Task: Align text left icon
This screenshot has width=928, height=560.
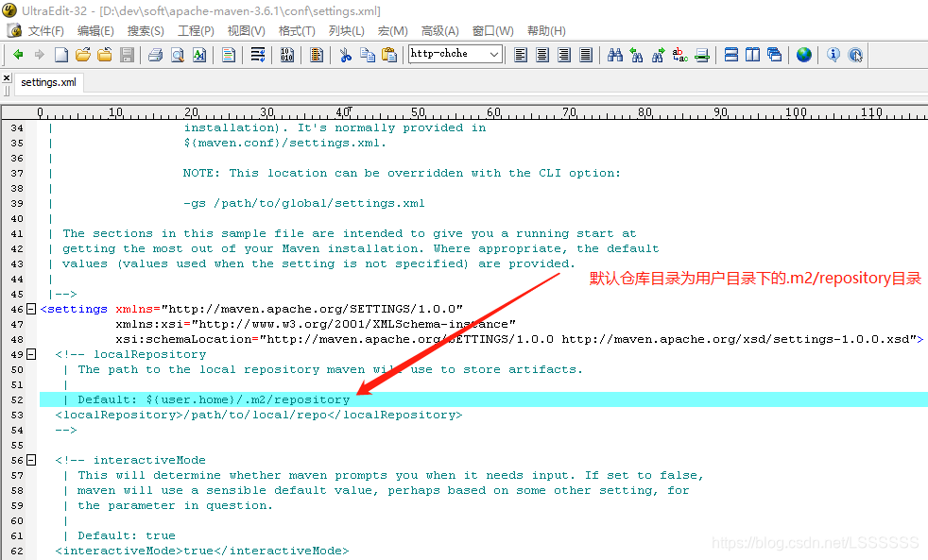Action: 521,55
